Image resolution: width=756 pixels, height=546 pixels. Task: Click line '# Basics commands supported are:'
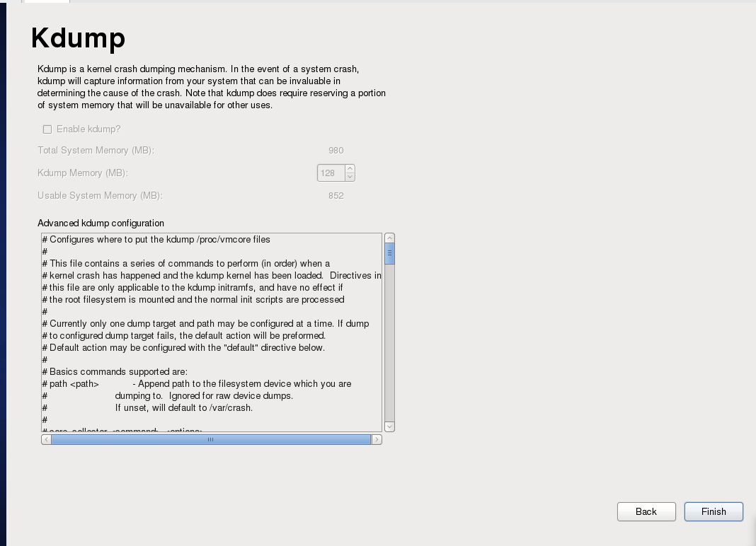tap(115, 372)
